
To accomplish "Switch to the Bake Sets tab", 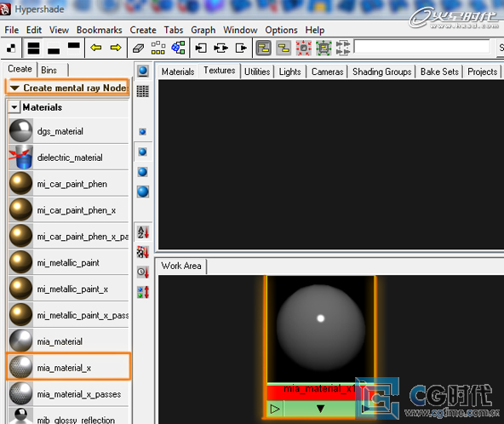I will click(x=439, y=72).
